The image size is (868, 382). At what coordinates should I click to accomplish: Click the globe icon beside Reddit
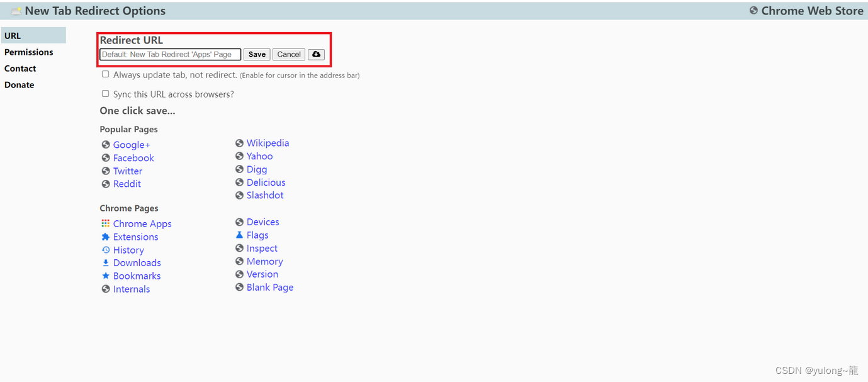tap(106, 184)
